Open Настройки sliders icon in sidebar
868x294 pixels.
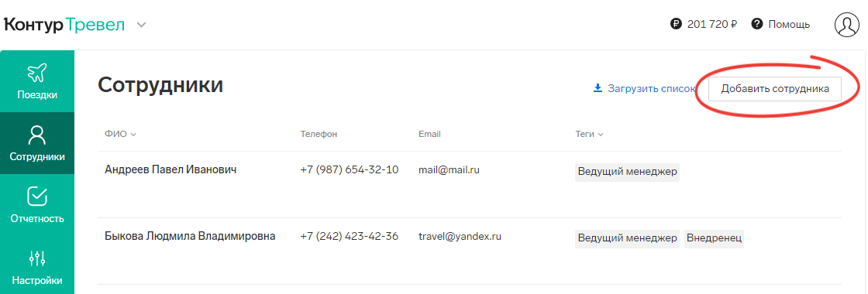point(37,258)
